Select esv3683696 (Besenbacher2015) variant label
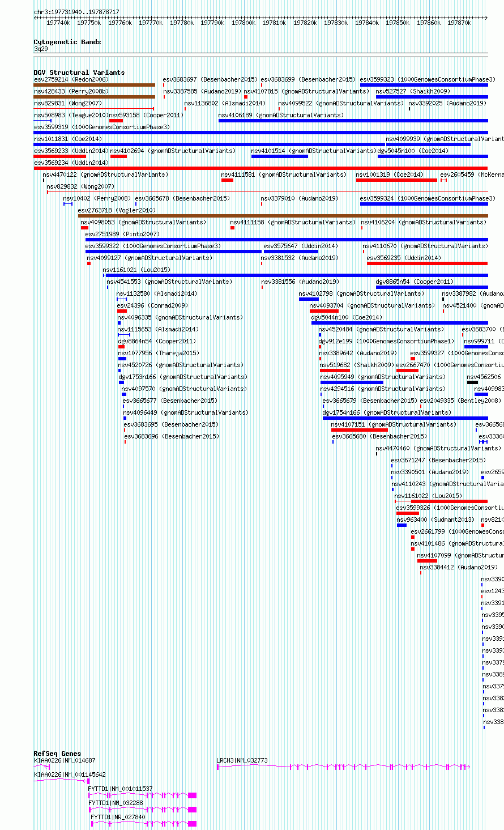 tap(172, 436)
